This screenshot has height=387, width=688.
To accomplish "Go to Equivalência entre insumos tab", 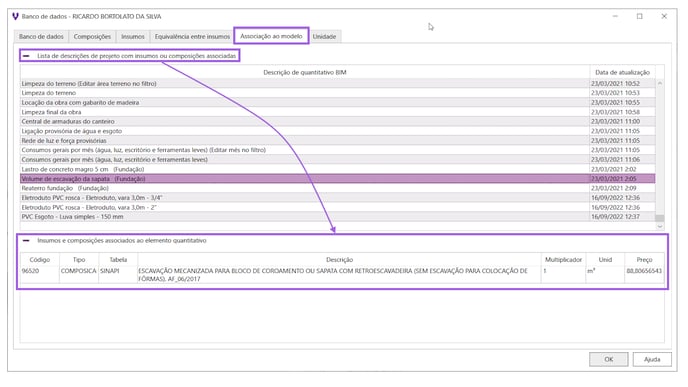I will [x=192, y=36].
